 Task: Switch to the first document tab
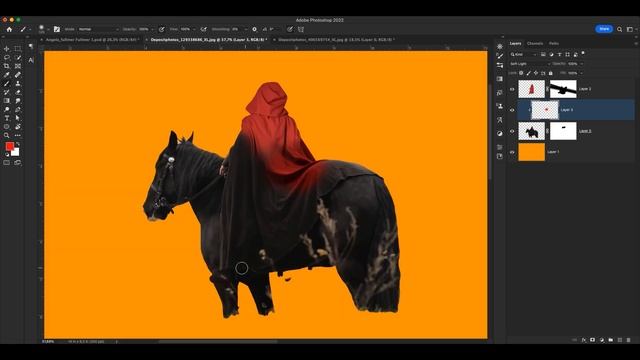91,40
